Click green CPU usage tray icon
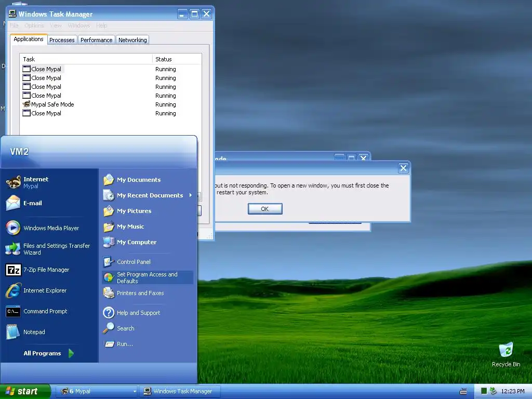 484,391
